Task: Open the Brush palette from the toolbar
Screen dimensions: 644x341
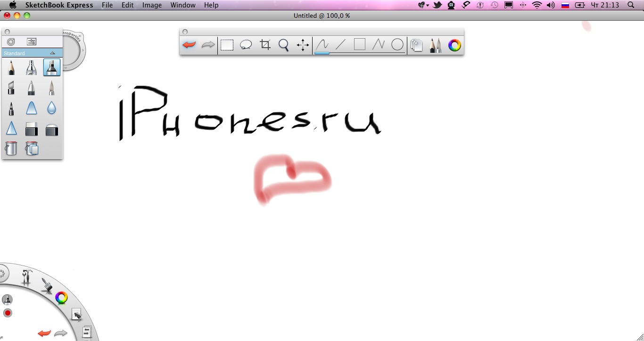Action: [x=436, y=45]
